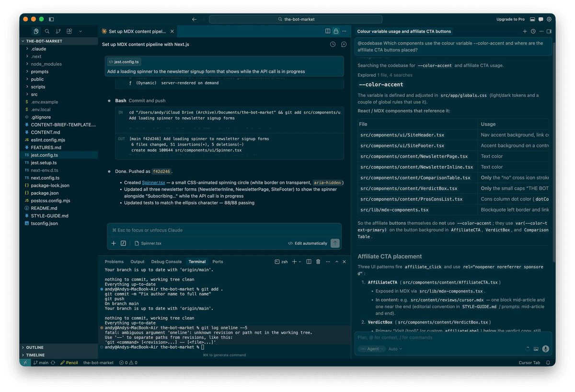Start a new chat with the plus icon

pyautogui.click(x=525, y=31)
